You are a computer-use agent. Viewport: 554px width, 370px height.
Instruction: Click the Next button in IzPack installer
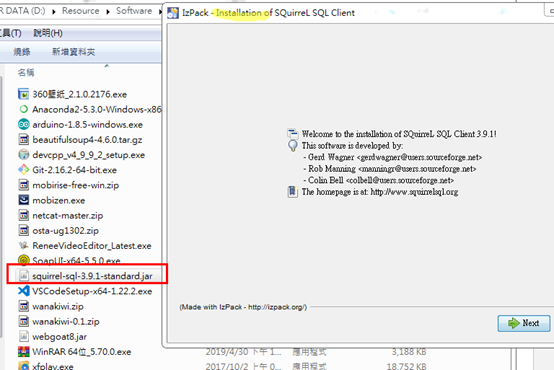[x=524, y=323]
